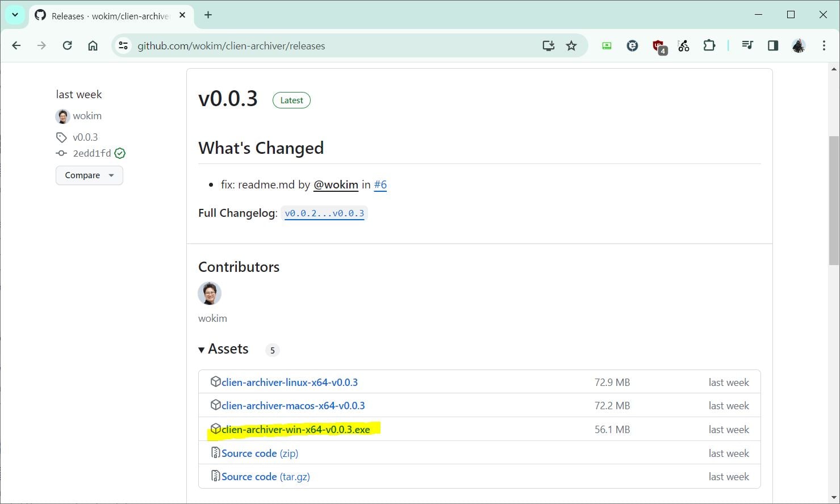View site information icon in address bar
840x504 pixels.
[x=123, y=46]
